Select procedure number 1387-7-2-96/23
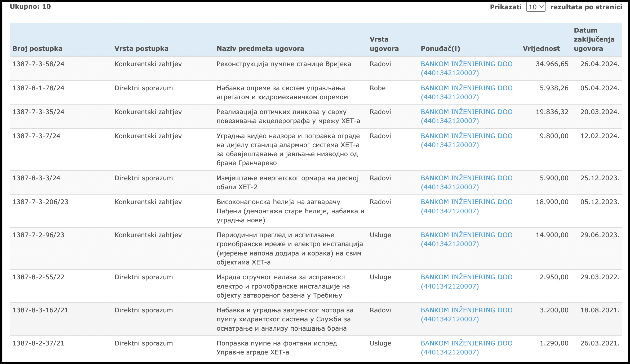630x364 pixels. (x=38, y=235)
